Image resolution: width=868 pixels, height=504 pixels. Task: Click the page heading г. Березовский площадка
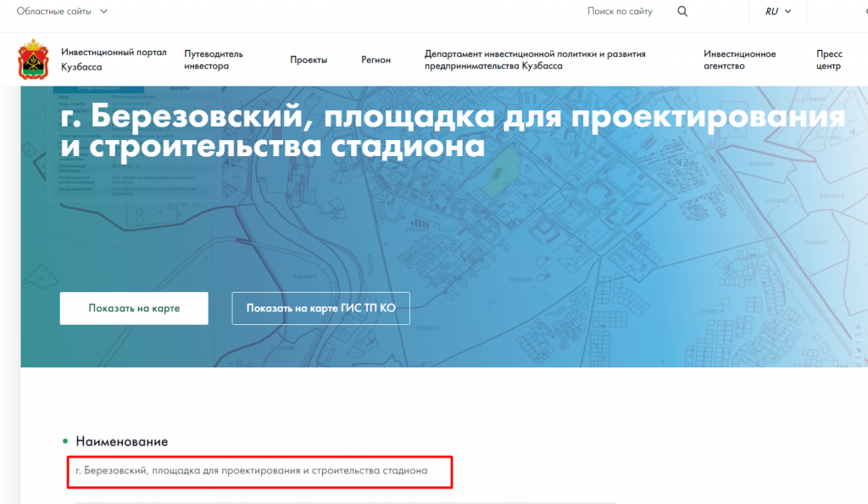[453, 132]
